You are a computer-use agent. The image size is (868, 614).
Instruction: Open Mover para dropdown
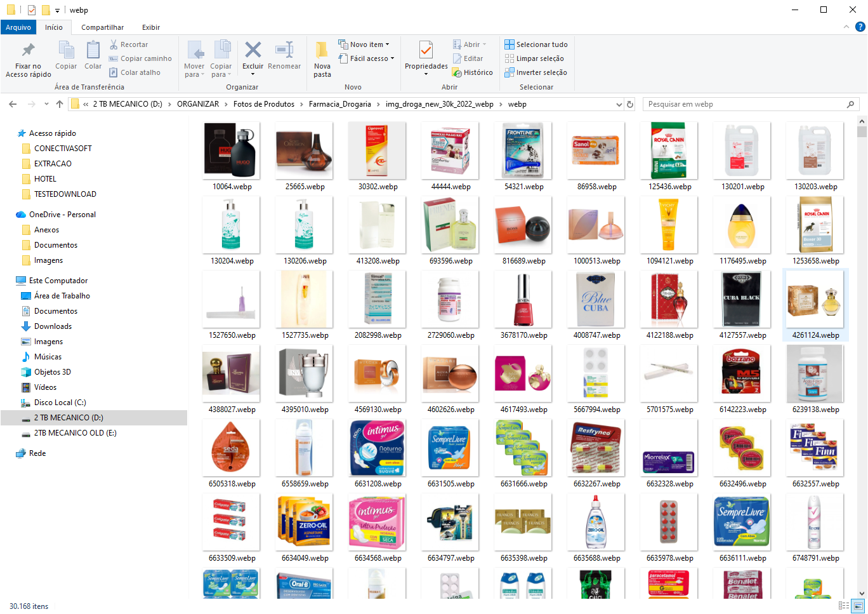pyautogui.click(x=194, y=60)
